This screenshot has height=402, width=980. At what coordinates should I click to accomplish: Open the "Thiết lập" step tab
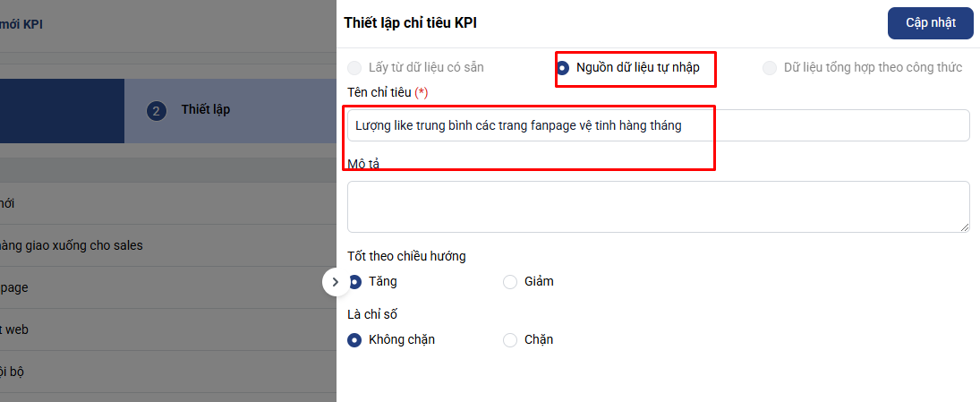pos(205,110)
